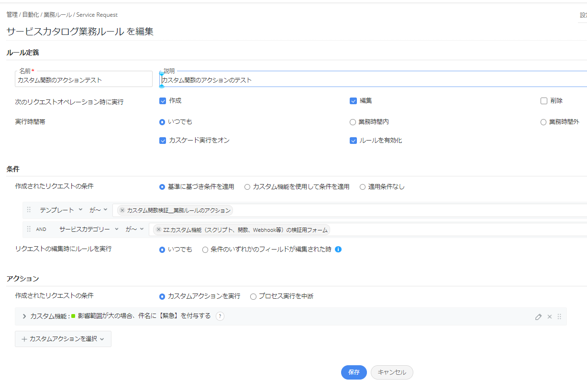Remove the custom function action with X icon
The image size is (587, 392).
pos(549,316)
